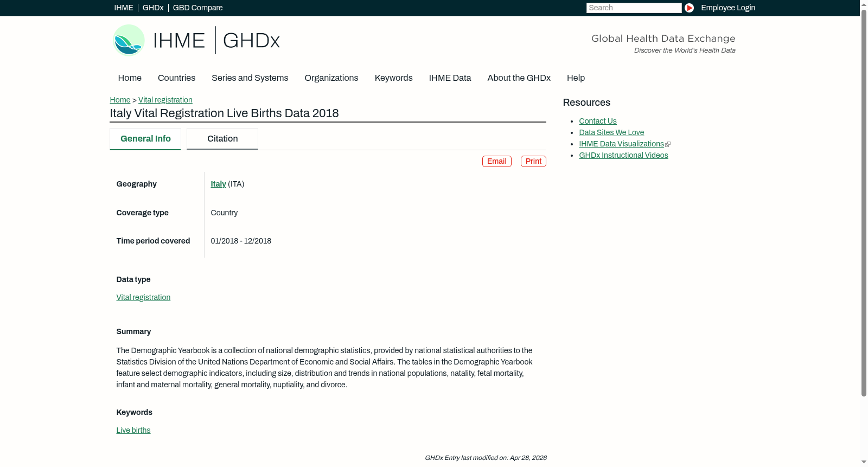868x467 pixels.
Task: Open Data Sites We Love link
Action: tap(611, 133)
